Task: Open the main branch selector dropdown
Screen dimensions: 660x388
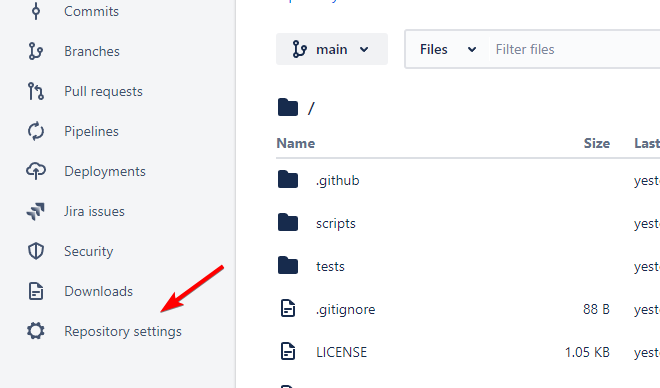Action: (332, 49)
